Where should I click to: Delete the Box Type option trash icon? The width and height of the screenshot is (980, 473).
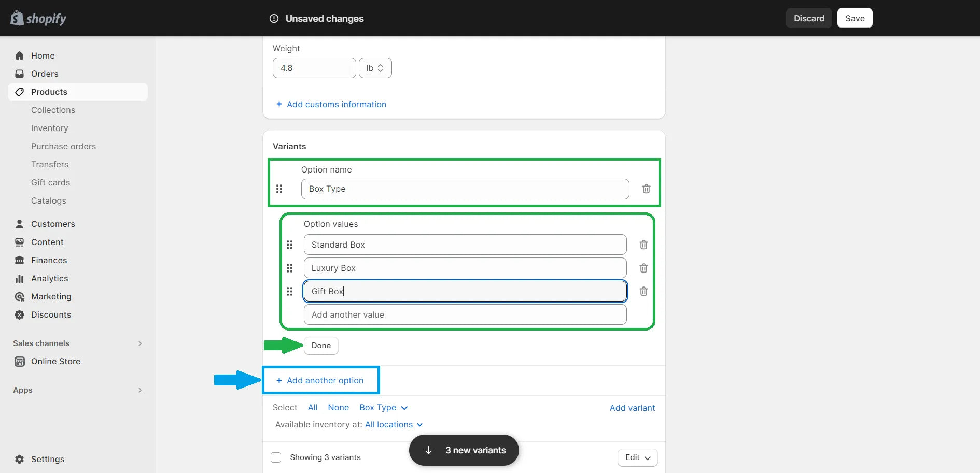pos(646,189)
